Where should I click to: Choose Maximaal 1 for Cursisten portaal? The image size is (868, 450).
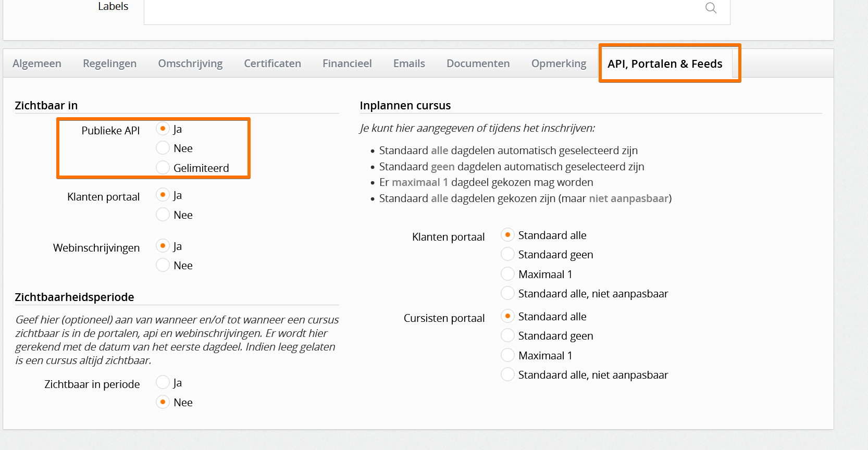pos(507,355)
